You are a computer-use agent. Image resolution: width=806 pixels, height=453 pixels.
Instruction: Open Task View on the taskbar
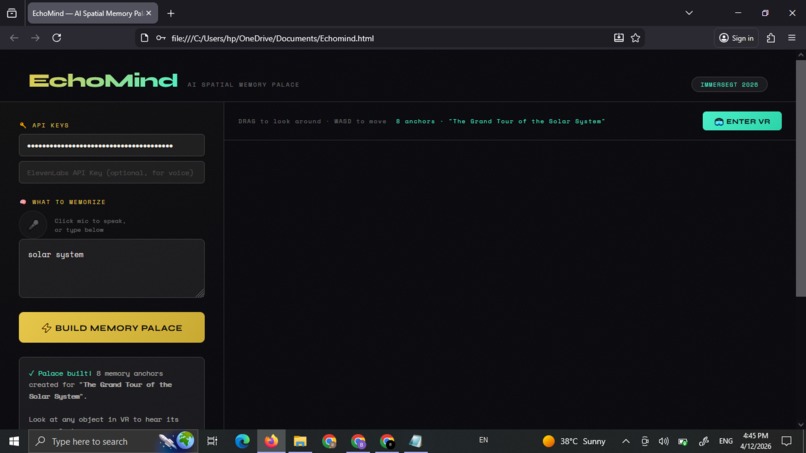[x=212, y=441]
